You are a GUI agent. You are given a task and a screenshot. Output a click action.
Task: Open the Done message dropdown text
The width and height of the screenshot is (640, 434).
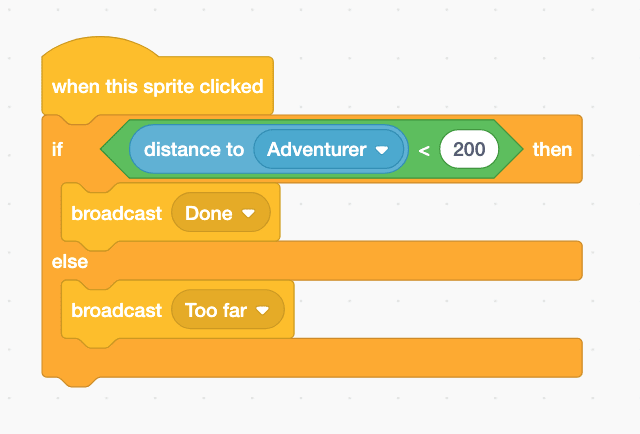point(208,214)
